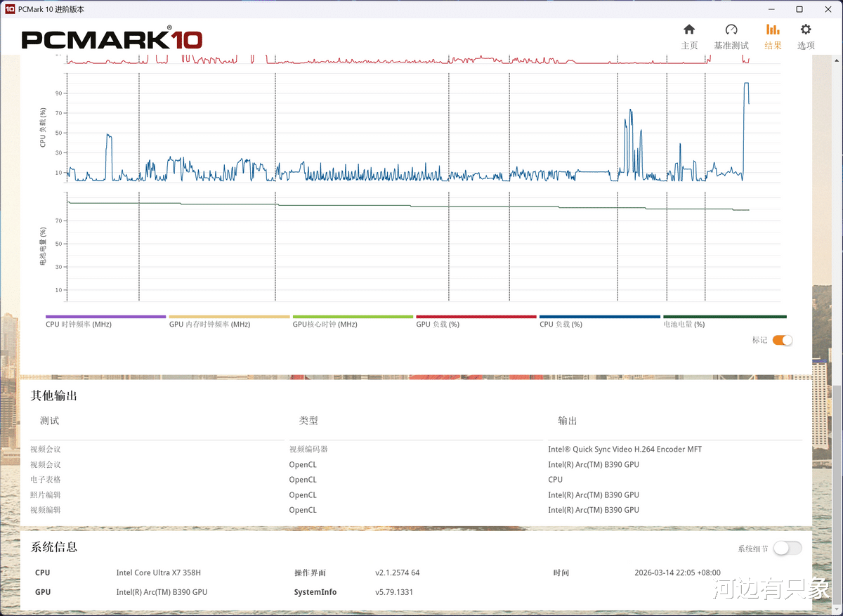Select the Quick Sync Video H.264 Encoder MFT output
The height and width of the screenshot is (616, 843).
[x=625, y=450]
